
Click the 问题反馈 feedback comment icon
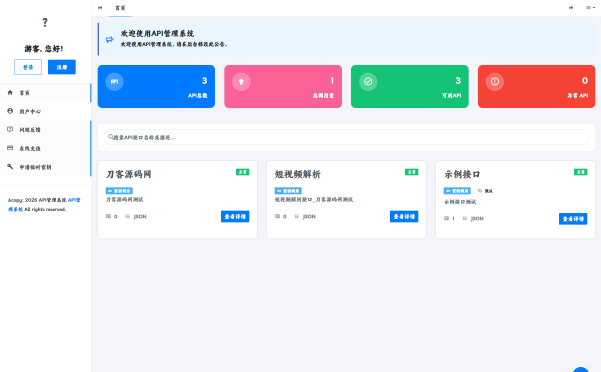point(10,129)
